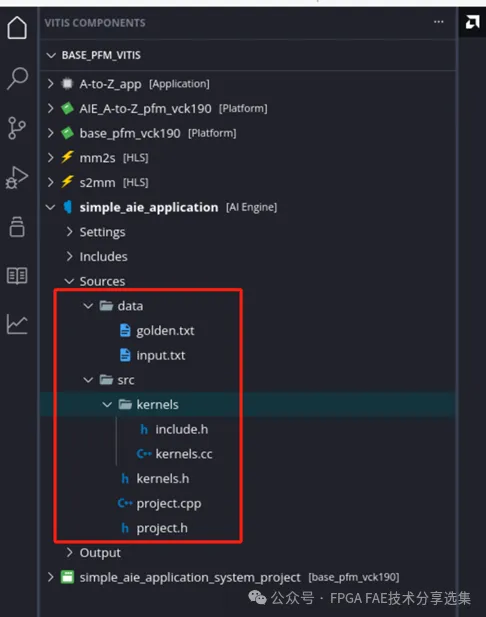Open the Home welcome view icon

coord(17,28)
